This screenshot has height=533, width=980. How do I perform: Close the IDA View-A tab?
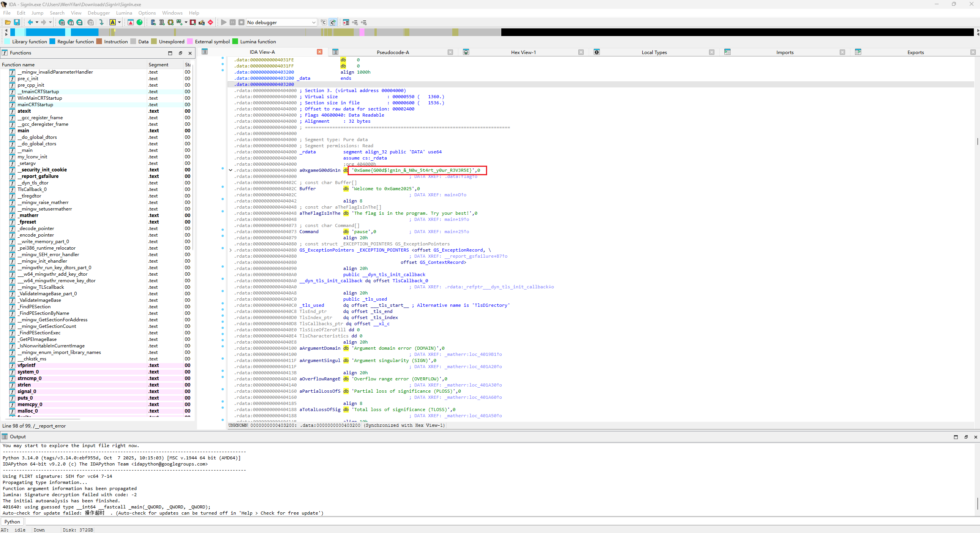320,52
